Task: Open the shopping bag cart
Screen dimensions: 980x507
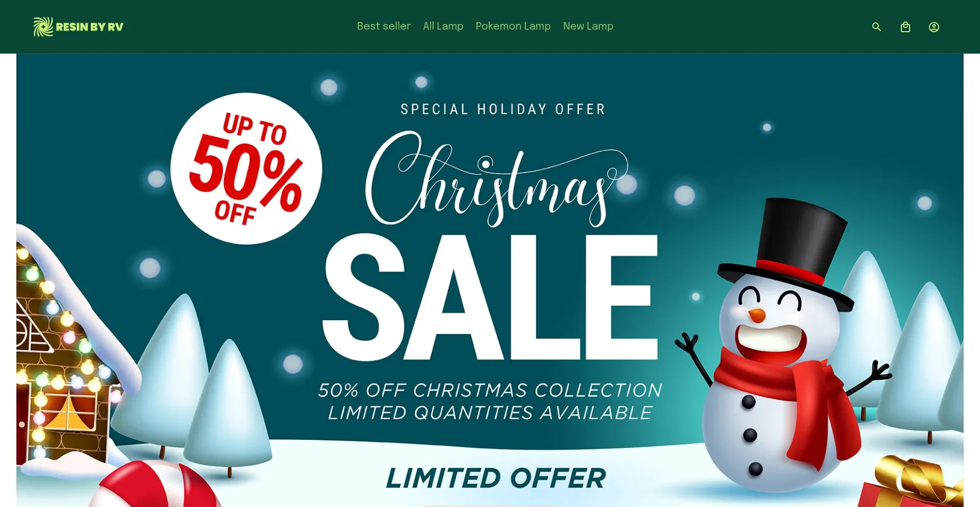Action: pos(905,27)
